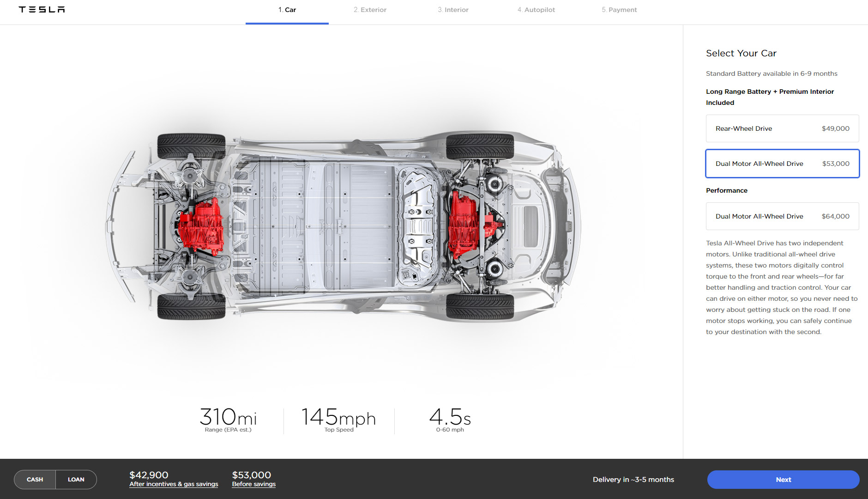
Task: Open the Autopilot step tab
Action: [x=536, y=10]
